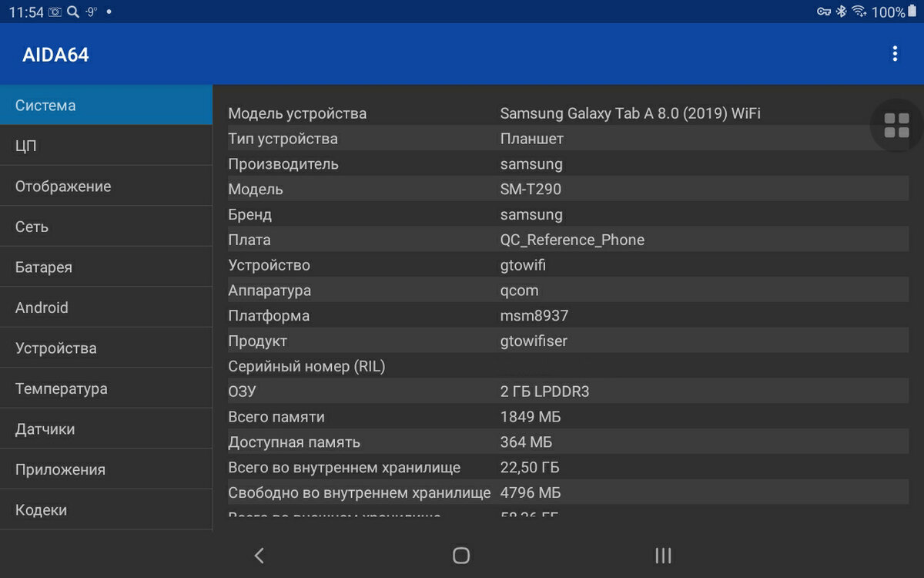Select the Samsung Galaxy Tab A 8.0 value
Image resolution: width=924 pixels, height=578 pixels.
tap(631, 114)
